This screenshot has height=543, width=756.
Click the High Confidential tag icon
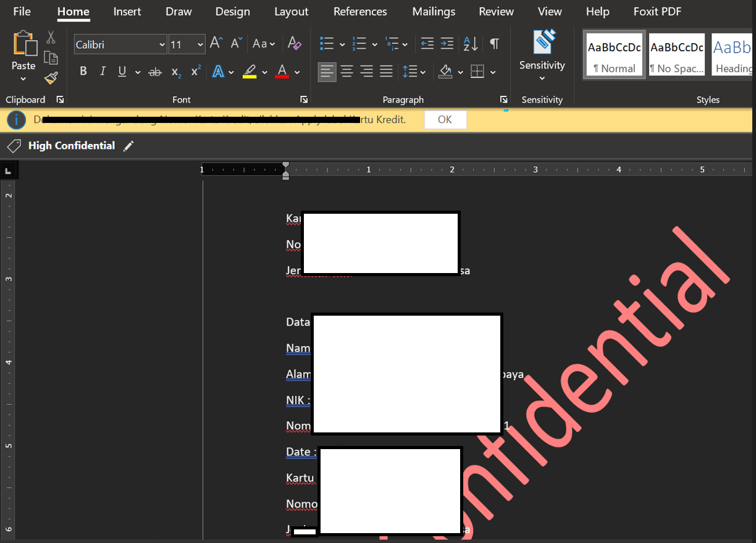coord(14,146)
